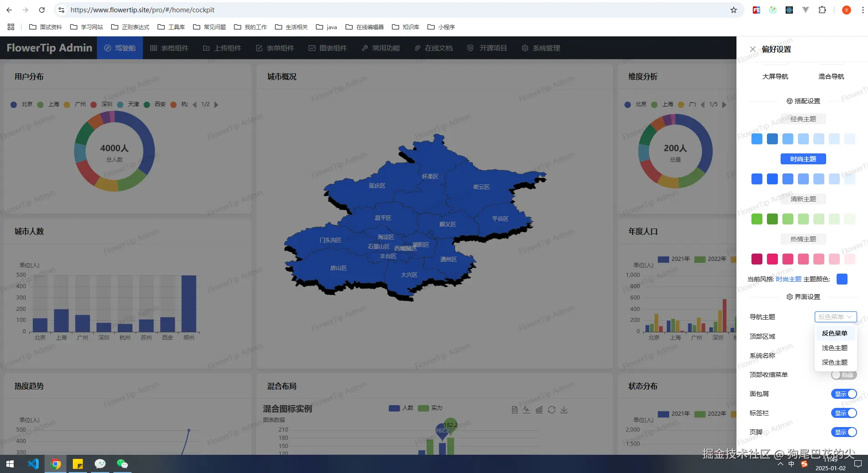Click the Sogou input method tray icon
This screenshot has width=868, height=473.
[804, 464]
